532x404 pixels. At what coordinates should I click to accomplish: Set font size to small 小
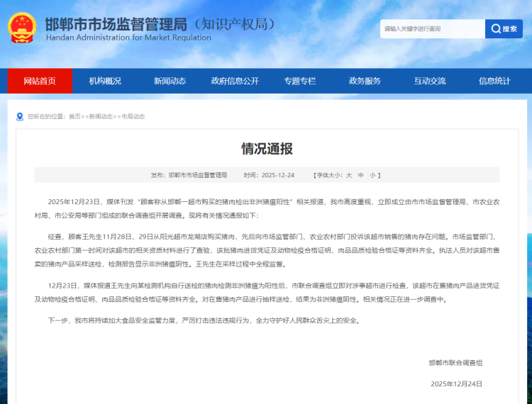click(x=372, y=175)
